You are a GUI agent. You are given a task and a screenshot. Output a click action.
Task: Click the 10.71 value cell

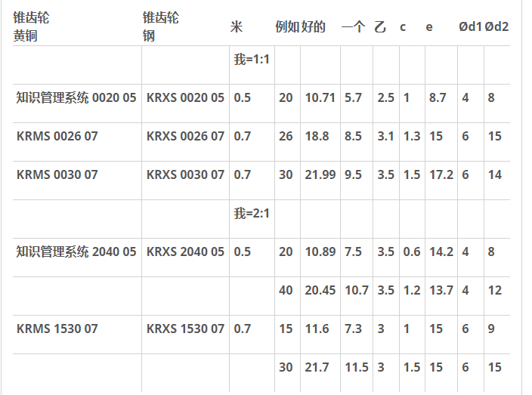point(320,98)
